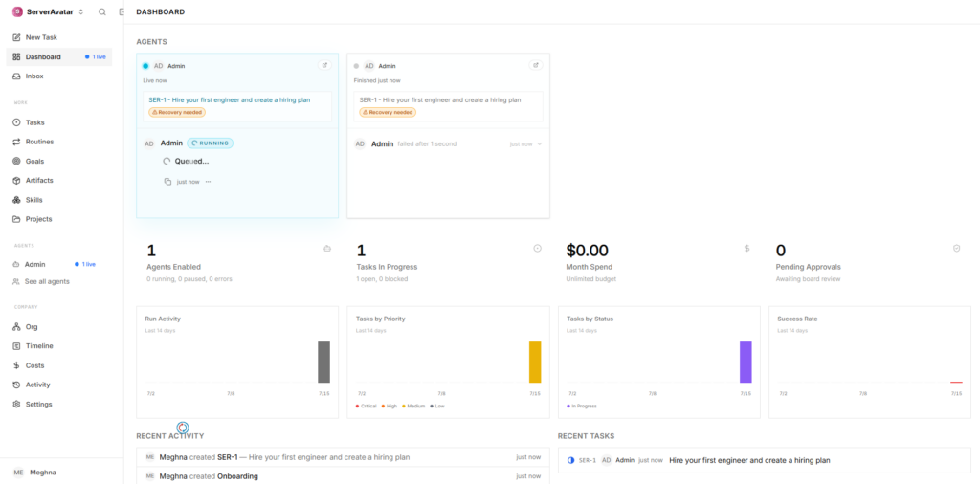Click the Timeline icon
The image size is (980, 484).
coord(17,346)
